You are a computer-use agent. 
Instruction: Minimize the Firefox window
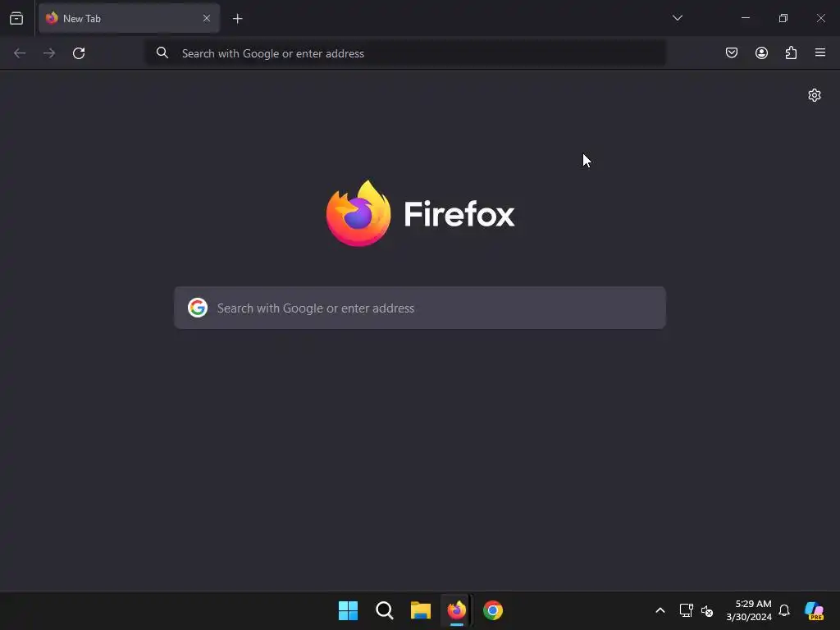click(x=745, y=18)
